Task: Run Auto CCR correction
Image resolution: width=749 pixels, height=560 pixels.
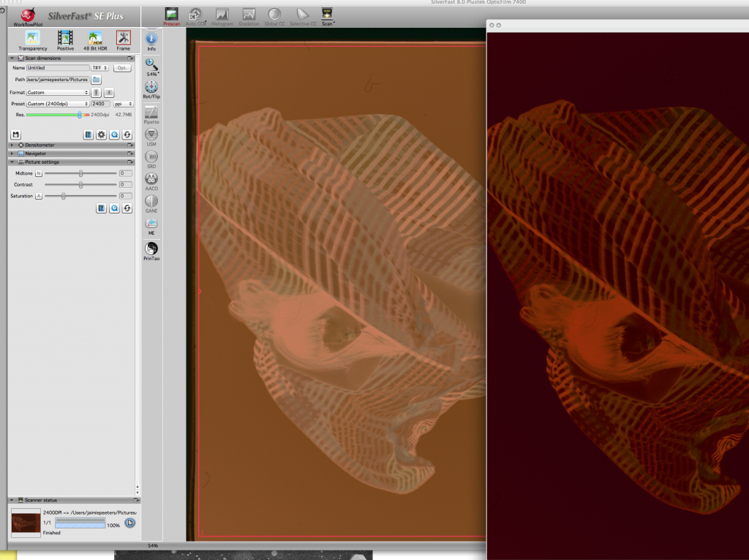Action: [195, 17]
